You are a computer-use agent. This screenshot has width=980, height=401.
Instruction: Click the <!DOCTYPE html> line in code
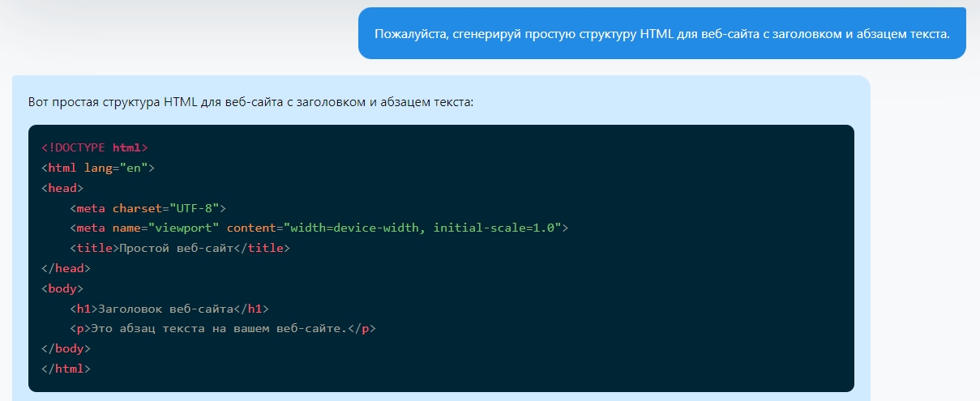[94, 148]
